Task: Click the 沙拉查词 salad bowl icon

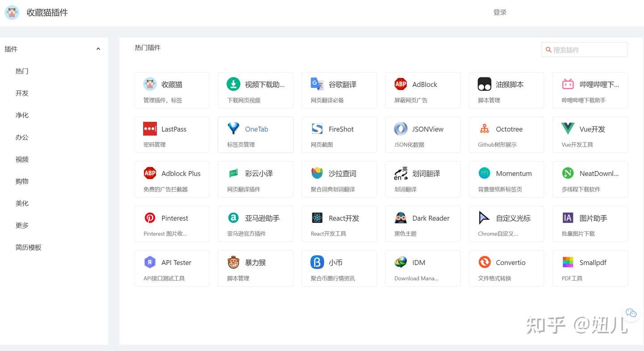Action: point(317,173)
